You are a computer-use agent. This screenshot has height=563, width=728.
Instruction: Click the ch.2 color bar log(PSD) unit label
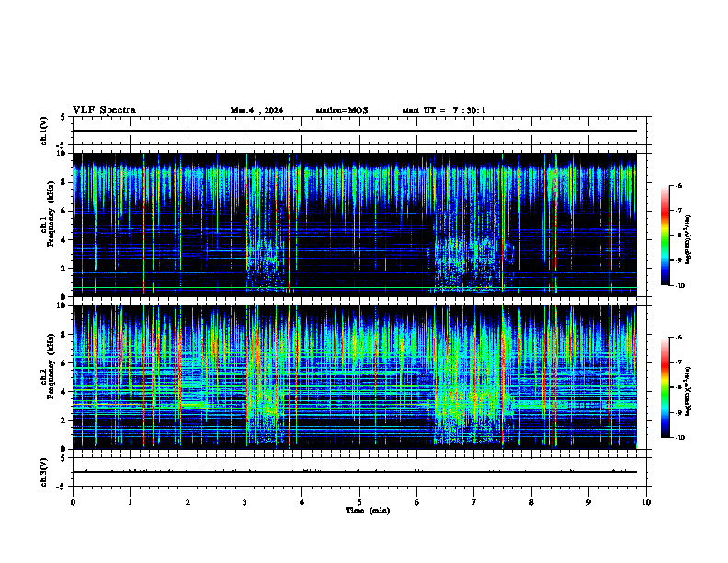(688, 392)
